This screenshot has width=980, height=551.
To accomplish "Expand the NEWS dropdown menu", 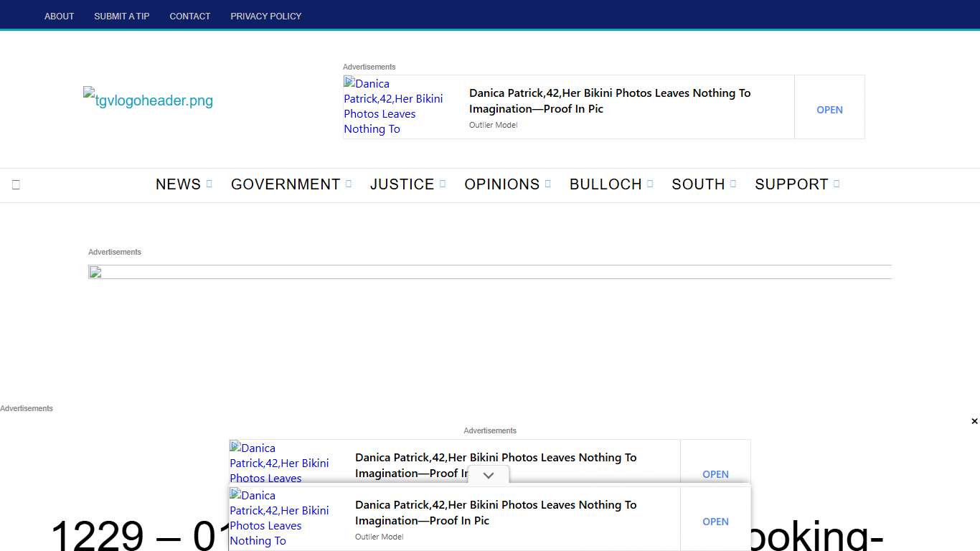I will 210,184.
